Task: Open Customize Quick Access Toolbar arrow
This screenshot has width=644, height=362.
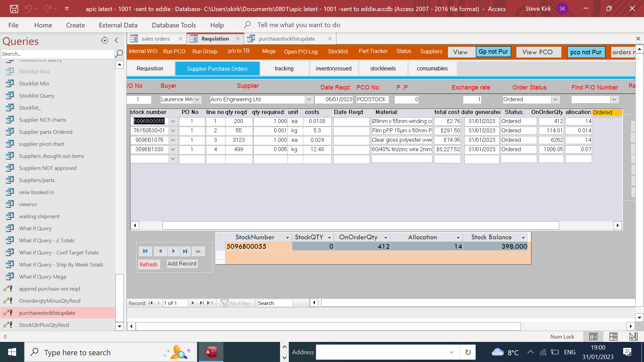Action: [x=67, y=9]
